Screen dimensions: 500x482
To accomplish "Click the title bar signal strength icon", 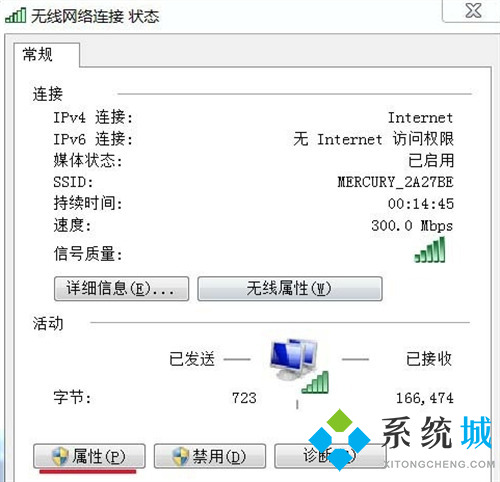I will click(15, 15).
